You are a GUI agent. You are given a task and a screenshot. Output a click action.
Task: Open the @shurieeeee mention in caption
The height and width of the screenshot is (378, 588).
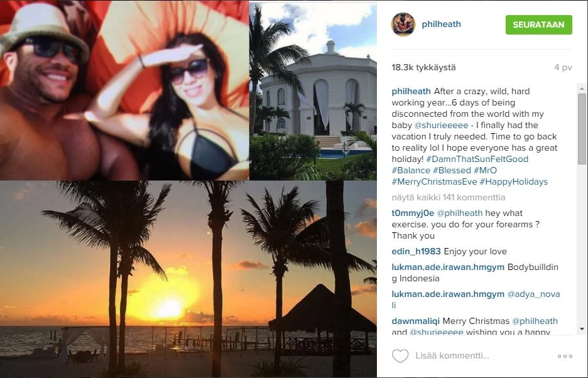pos(441,125)
